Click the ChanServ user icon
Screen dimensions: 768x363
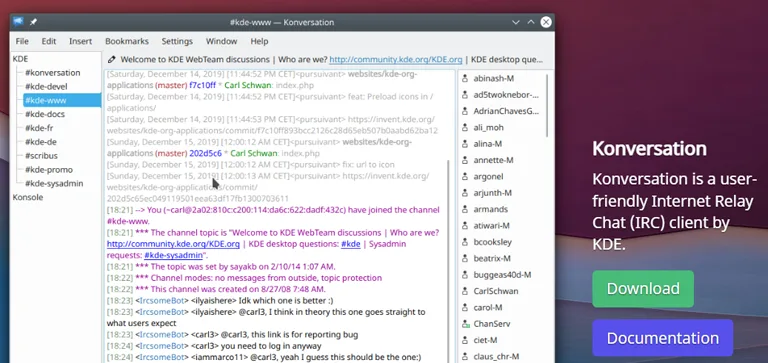(x=465, y=324)
